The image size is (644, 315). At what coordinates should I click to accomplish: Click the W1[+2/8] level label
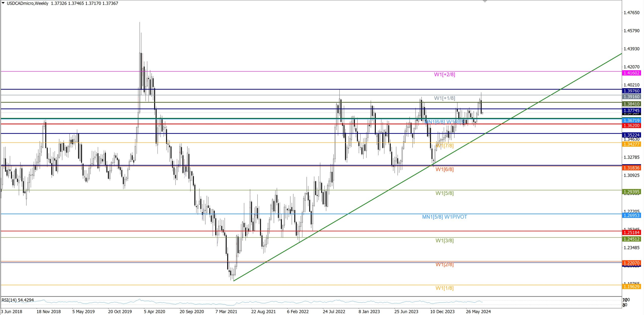[444, 74]
